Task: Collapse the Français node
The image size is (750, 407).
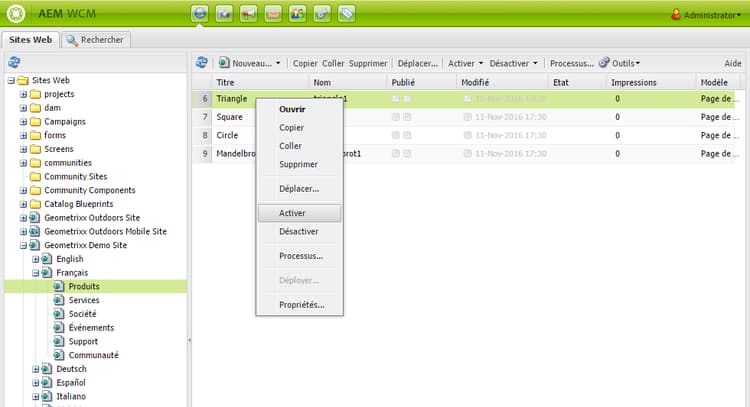Action: tap(35, 273)
